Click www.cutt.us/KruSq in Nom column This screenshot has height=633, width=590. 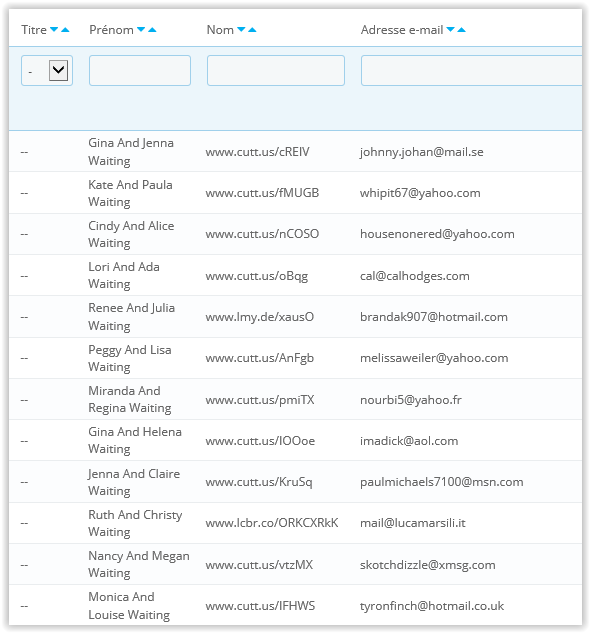(259, 482)
